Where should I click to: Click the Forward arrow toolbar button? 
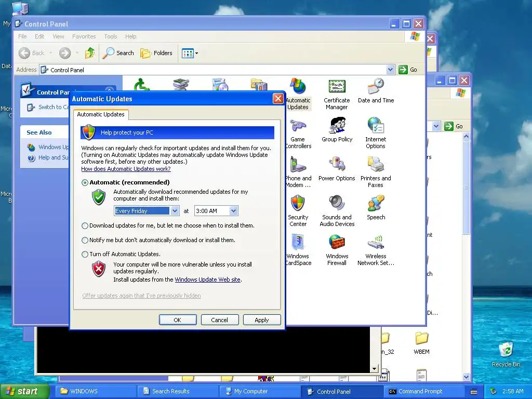point(65,53)
